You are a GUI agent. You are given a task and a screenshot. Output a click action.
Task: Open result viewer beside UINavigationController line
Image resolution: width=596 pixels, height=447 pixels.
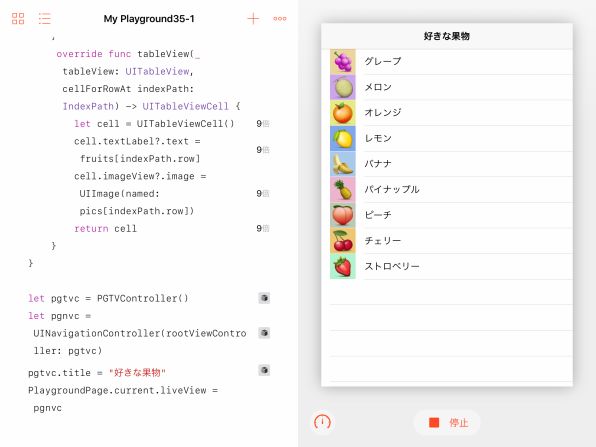tap(264, 333)
